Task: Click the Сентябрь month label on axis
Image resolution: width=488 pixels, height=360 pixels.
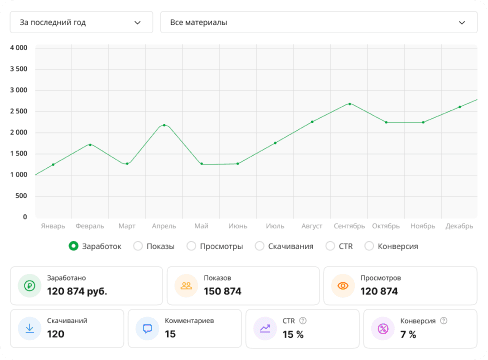Action: pos(349,226)
